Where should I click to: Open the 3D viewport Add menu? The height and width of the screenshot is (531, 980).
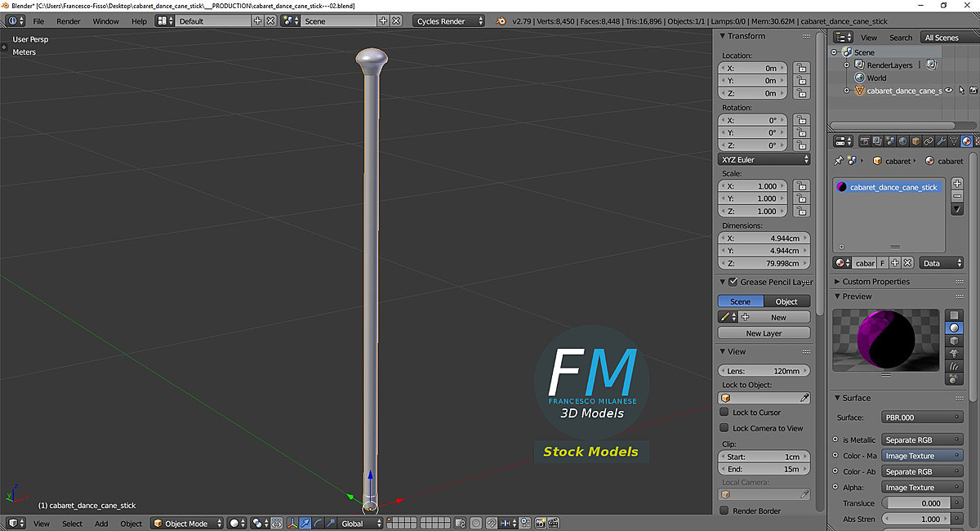click(101, 524)
